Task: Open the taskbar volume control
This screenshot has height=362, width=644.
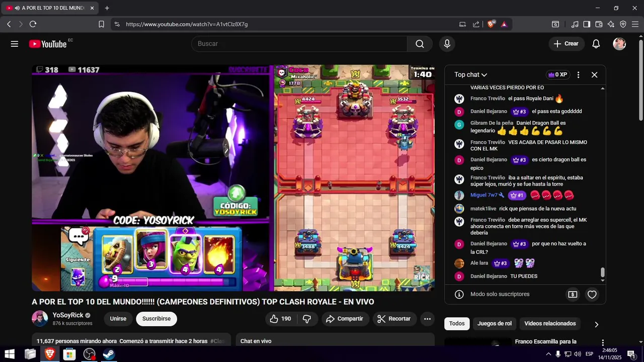Action: pos(577,354)
